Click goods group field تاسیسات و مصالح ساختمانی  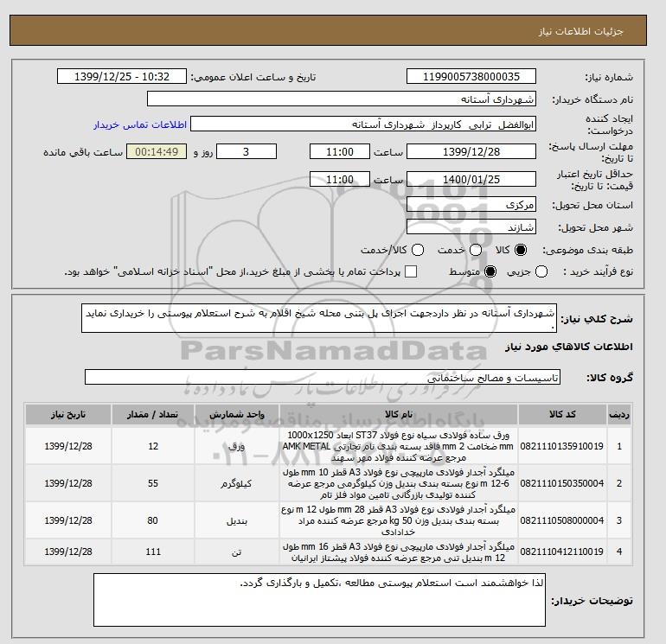tap(323, 377)
